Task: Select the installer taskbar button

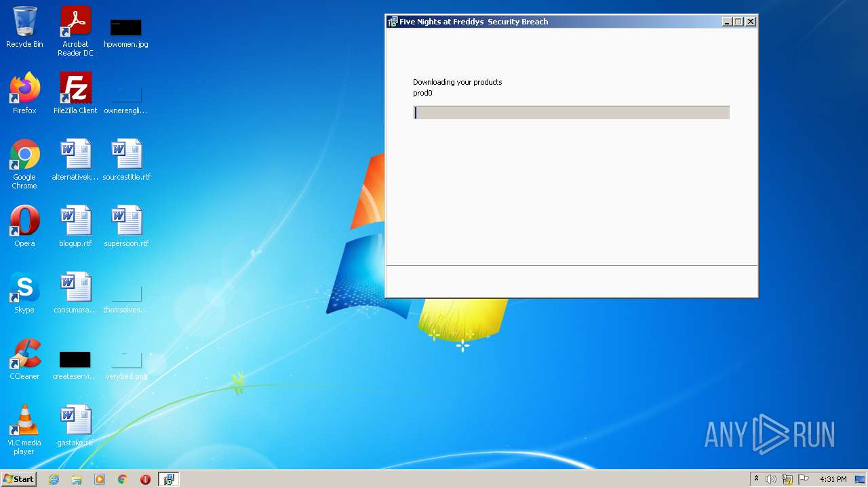Action: (x=168, y=479)
